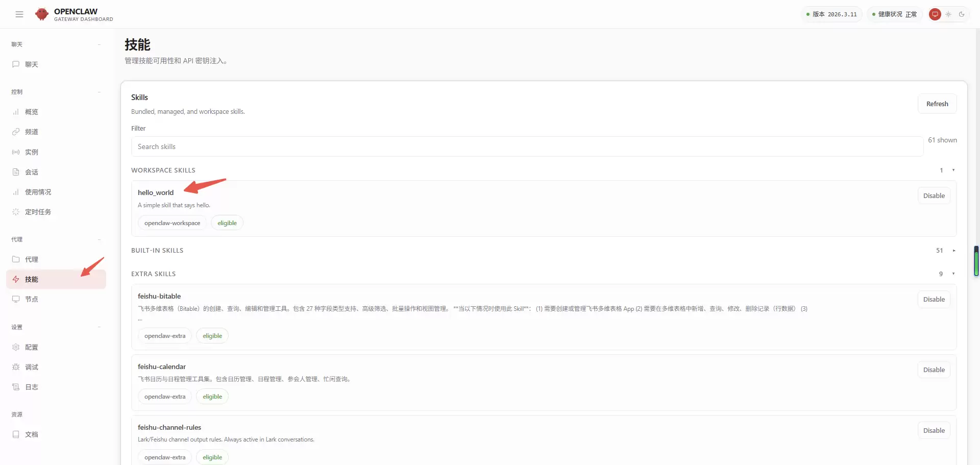Focus the Search skills field
This screenshot has height=465, width=980.
(x=527, y=146)
